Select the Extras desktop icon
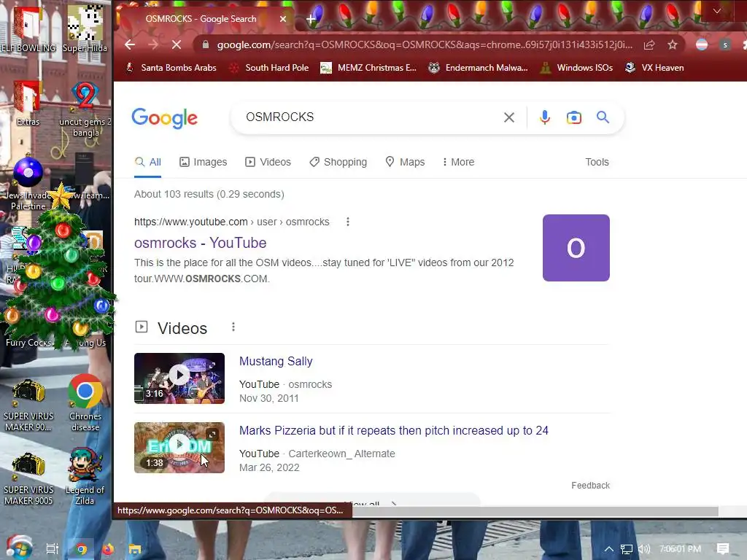The height and width of the screenshot is (560, 747). pyautogui.click(x=28, y=104)
